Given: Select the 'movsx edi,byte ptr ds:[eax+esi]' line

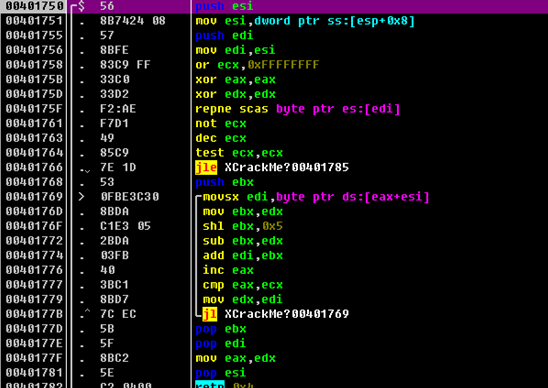Looking at the screenshot, I should click(316, 197).
